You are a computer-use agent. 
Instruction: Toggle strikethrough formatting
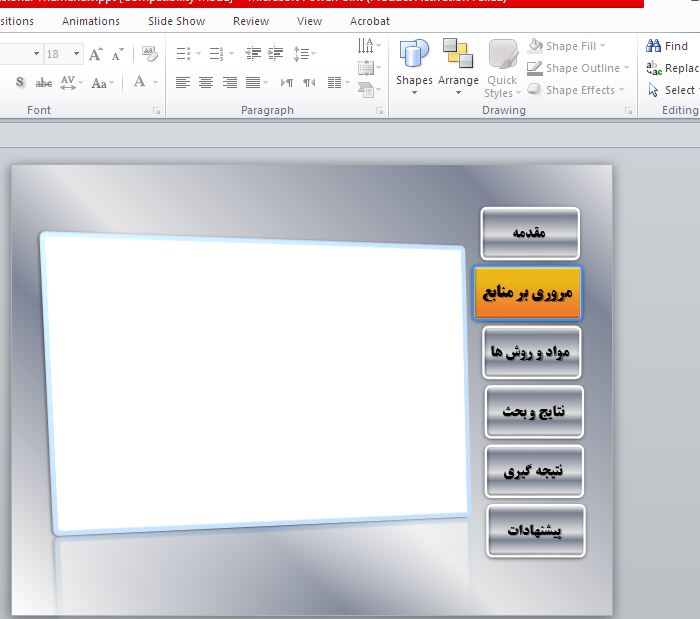[44, 83]
